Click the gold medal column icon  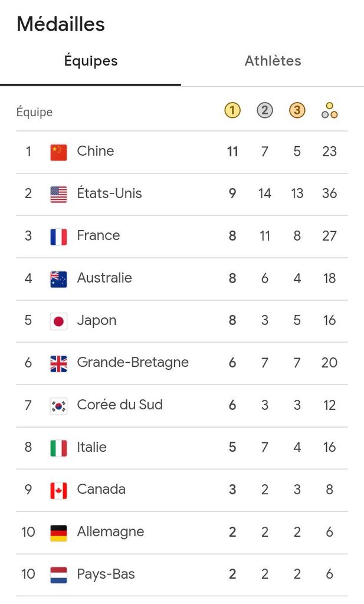[x=232, y=110]
